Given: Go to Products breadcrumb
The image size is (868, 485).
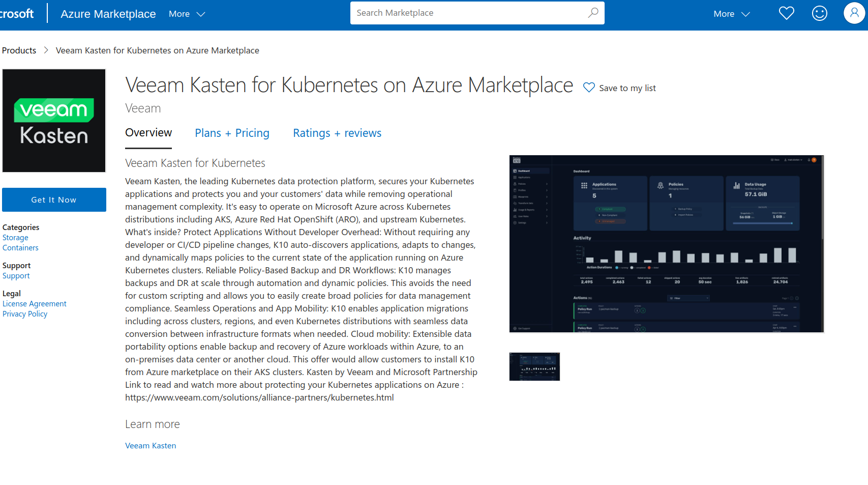Looking at the screenshot, I should [x=19, y=50].
